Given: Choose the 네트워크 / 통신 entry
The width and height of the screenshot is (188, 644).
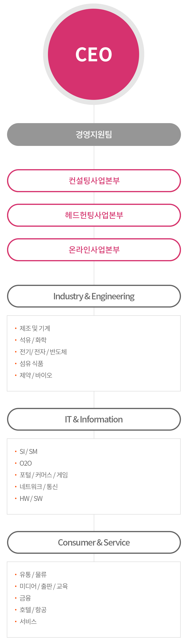Looking at the screenshot, I should click(39, 487).
